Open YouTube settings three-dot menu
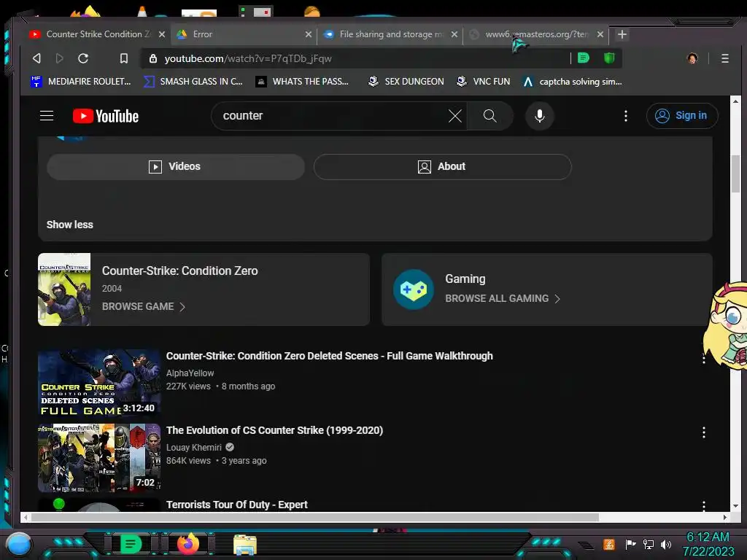This screenshot has height=560, width=747. point(625,116)
